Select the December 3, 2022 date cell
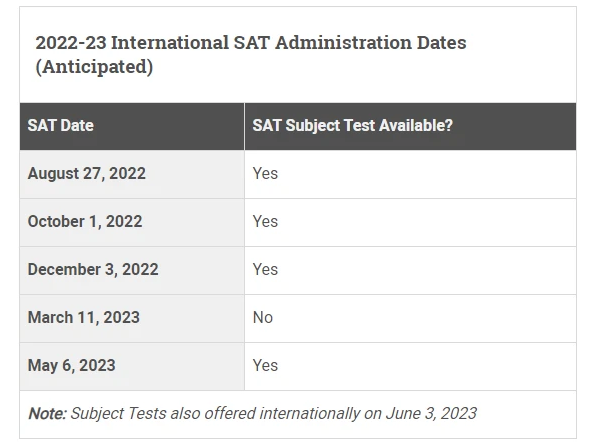The image size is (606, 447). tap(93, 269)
